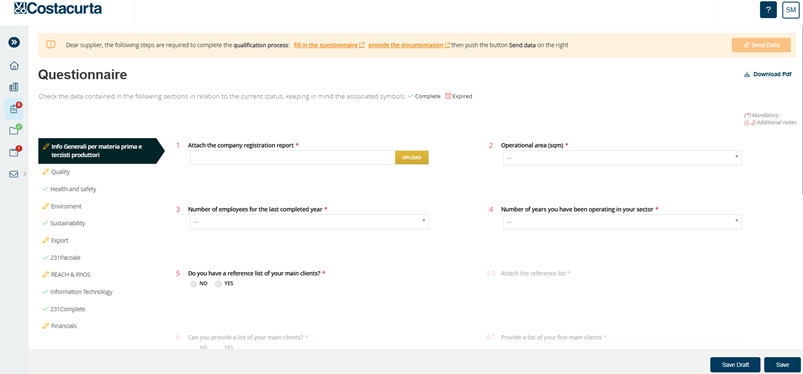Click the Costacurta logo
This screenshot has height=374, width=803.
pos(58,8)
